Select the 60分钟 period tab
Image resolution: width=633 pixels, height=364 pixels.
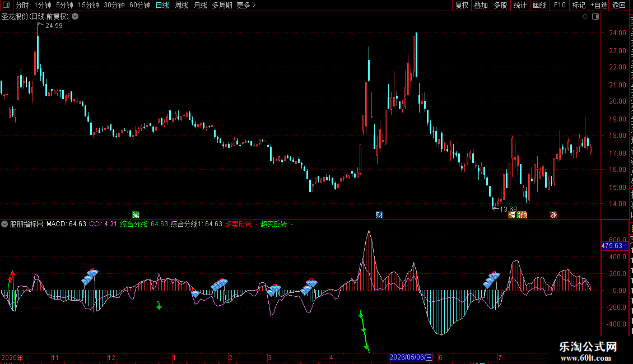pos(140,5)
